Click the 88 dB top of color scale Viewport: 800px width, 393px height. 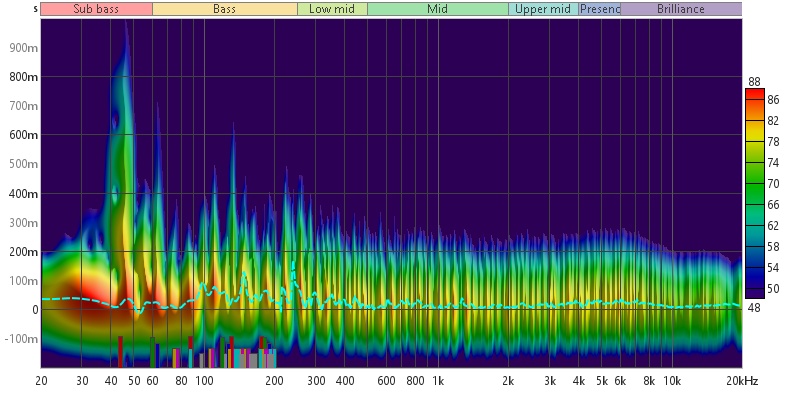click(755, 82)
